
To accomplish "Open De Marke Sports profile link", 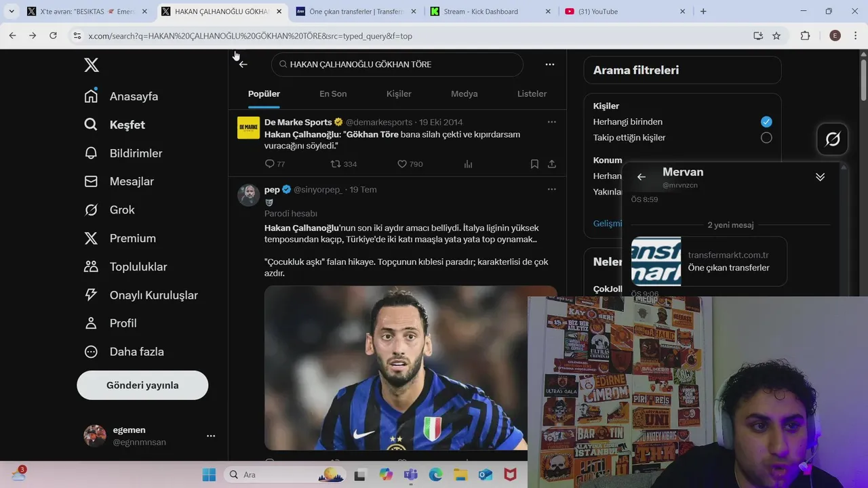I will click(x=298, y=122).
